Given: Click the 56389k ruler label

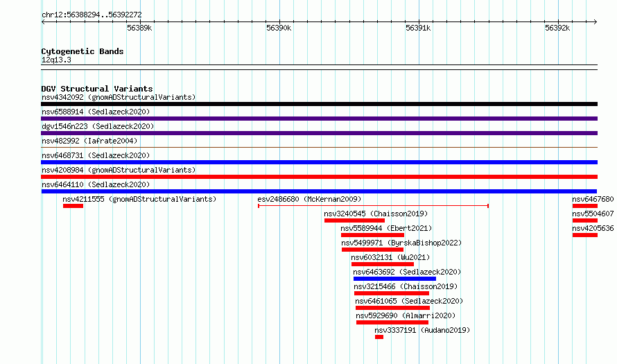Looking at the screenshot, I should 139,28.
